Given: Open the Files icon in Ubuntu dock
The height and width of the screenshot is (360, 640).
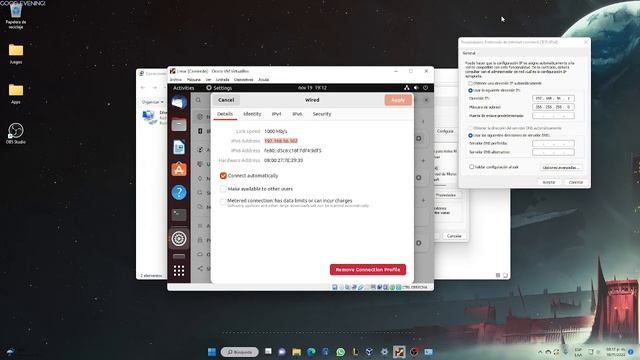Looking at the screenshot, I should [x=179, y=124].
